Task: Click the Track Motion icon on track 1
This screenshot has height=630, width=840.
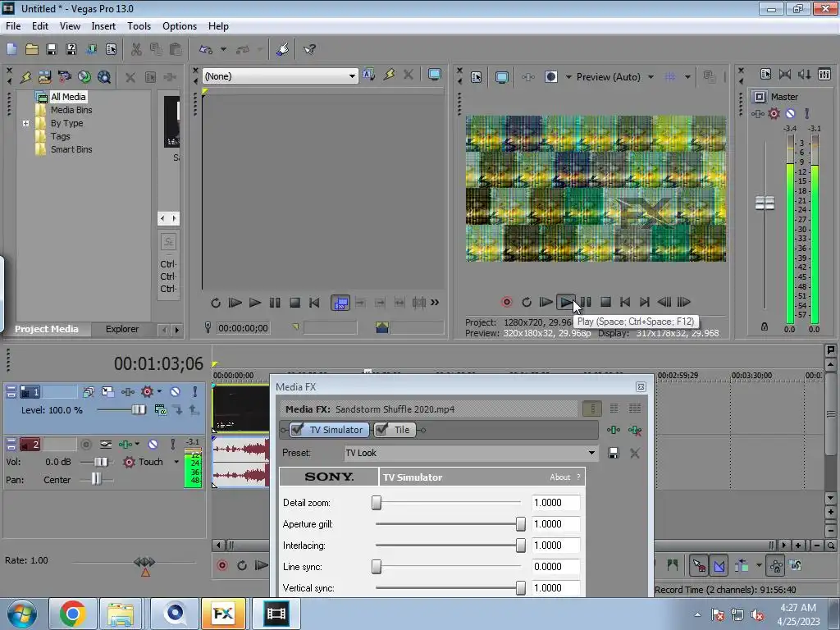Action: [107, 392]
